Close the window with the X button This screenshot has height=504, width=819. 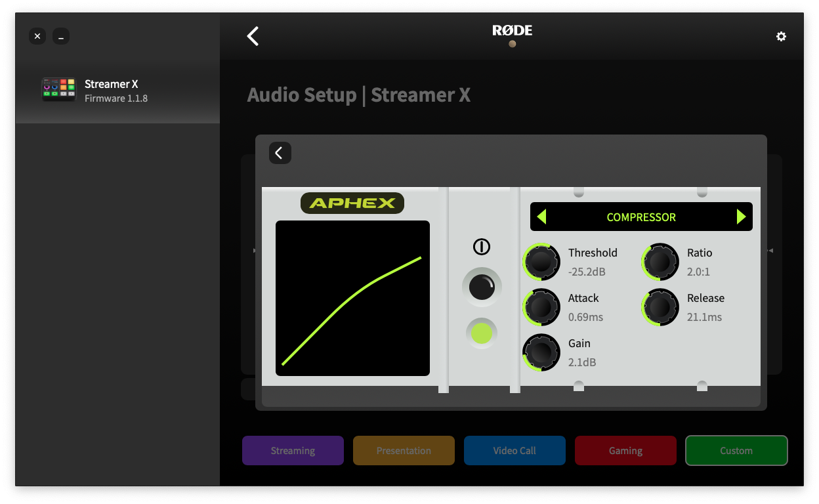pyautogui.click(x=37, y=37)
